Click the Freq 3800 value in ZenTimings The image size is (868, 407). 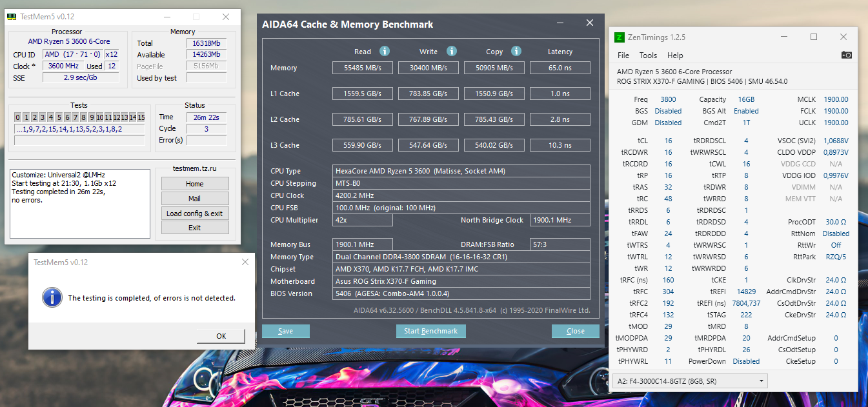[x=668, y=99]
